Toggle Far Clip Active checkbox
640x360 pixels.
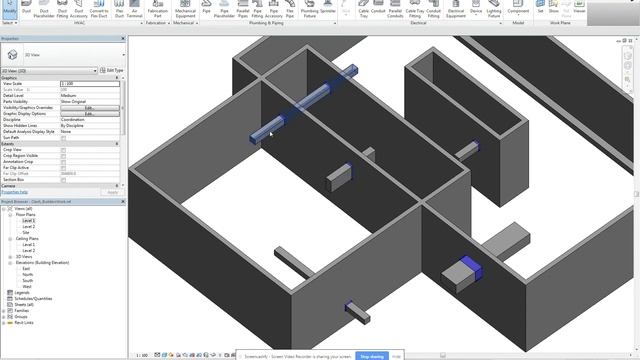pos(63,168)
